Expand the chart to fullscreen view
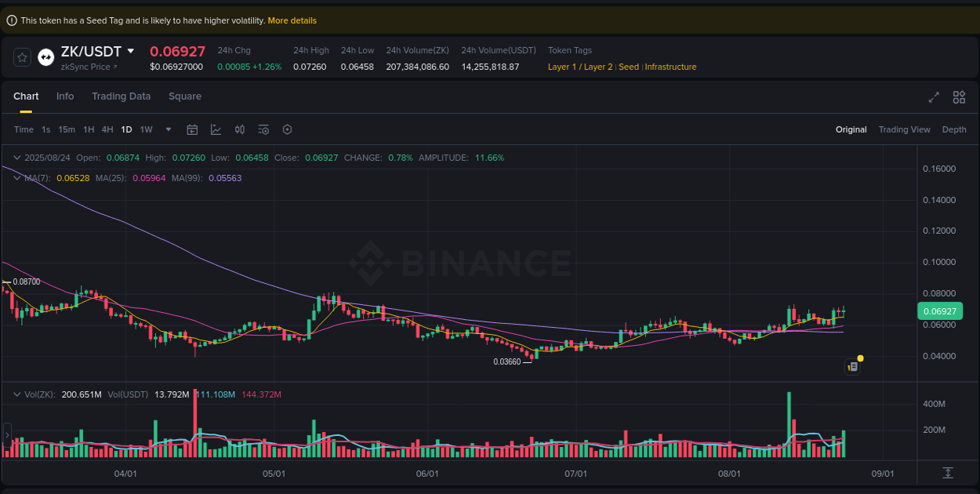This screenshot has height=494, width=980. pos(933,97)
